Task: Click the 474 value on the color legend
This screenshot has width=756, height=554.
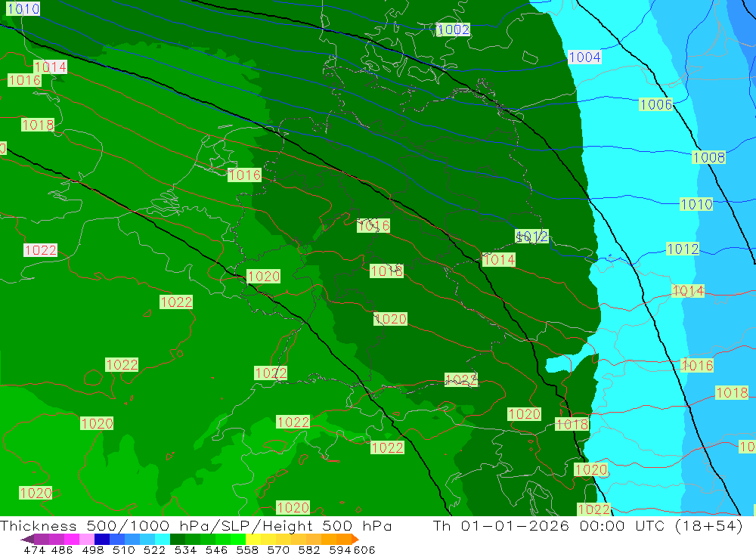Action: [34, 550]
